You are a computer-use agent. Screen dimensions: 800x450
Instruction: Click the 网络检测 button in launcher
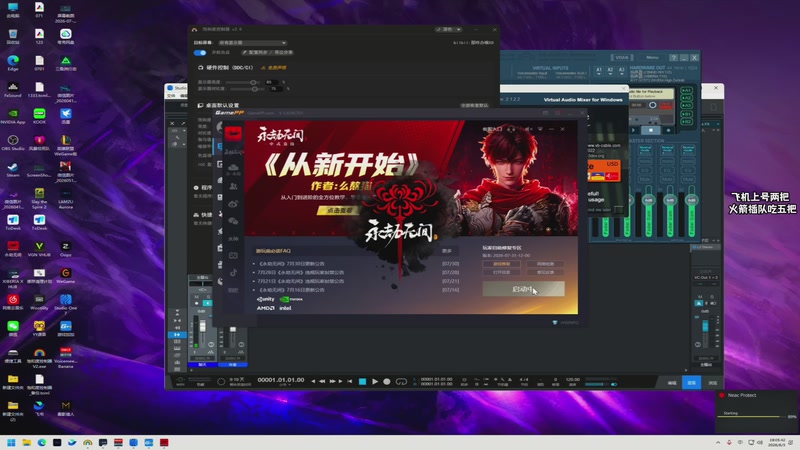click(x=545, y=264)
